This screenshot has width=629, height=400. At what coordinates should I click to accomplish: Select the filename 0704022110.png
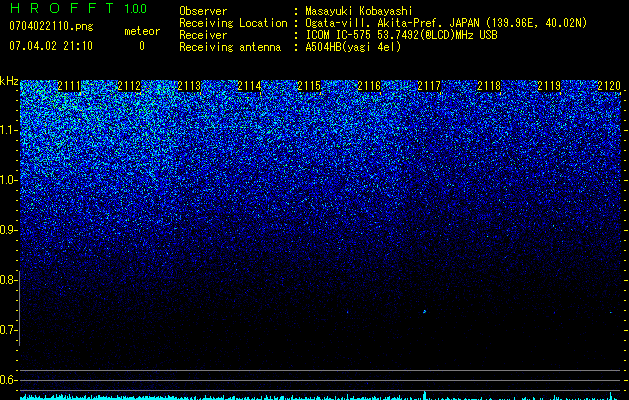(51, 26)
